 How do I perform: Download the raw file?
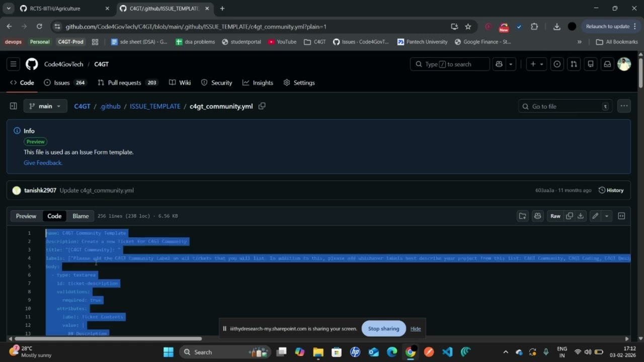pyautogui.click(x=580, y=216)
